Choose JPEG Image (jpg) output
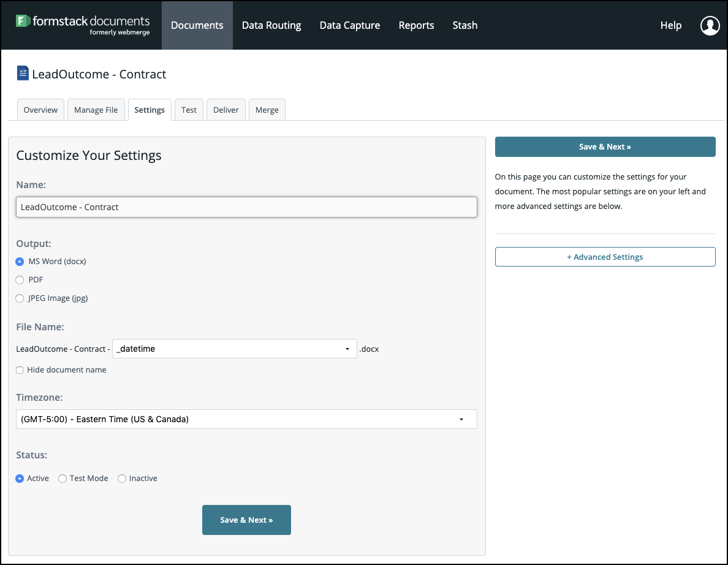The image size is (728, 565). [20, 298]
